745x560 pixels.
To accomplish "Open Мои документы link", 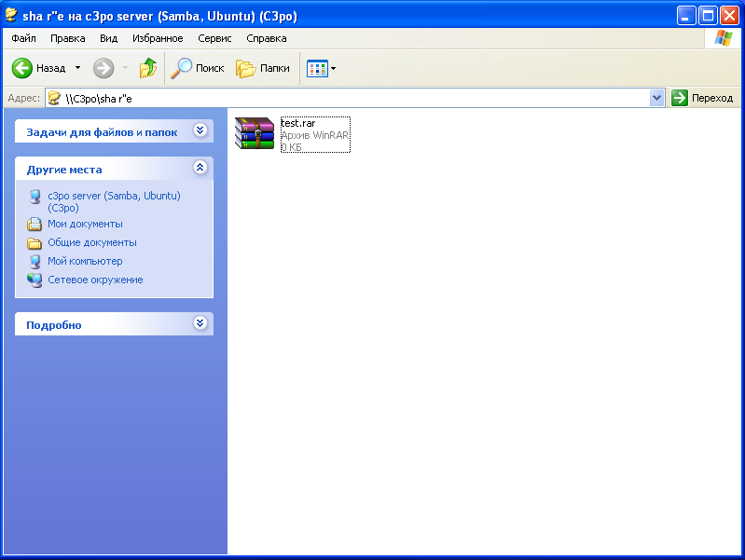I will (85, 224).
